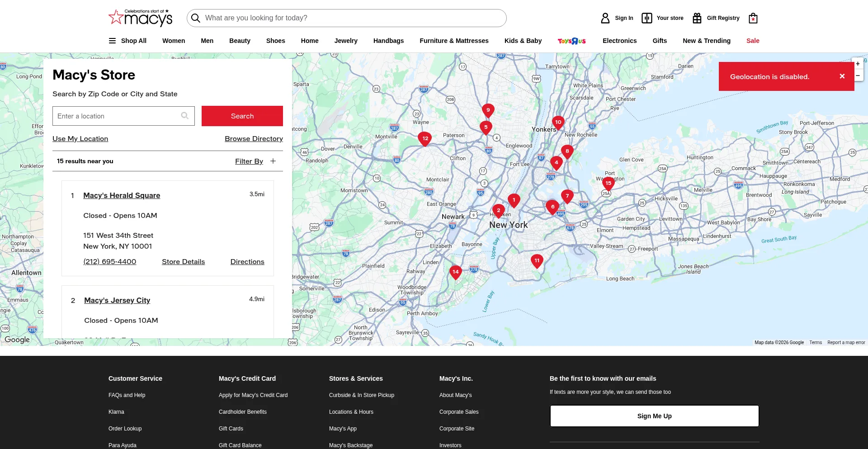The width and height of the screenshot is (868, 449).
Task: Open Curbside & In Store Pickup link
Action: tap(362, 395)
